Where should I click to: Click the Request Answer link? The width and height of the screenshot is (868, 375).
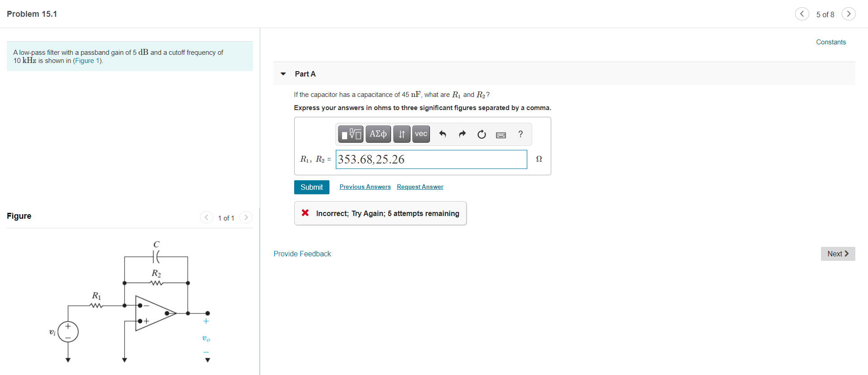[x=420, y=187]
